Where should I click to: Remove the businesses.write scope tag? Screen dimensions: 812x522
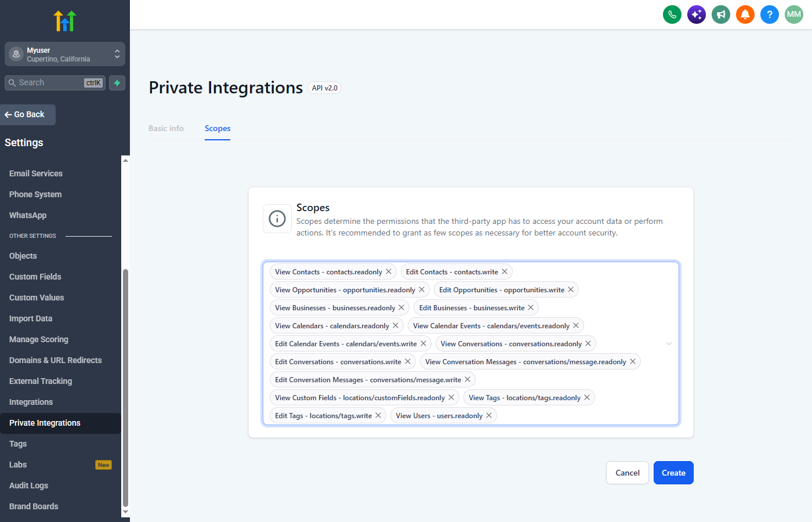(x=531, y=307)
